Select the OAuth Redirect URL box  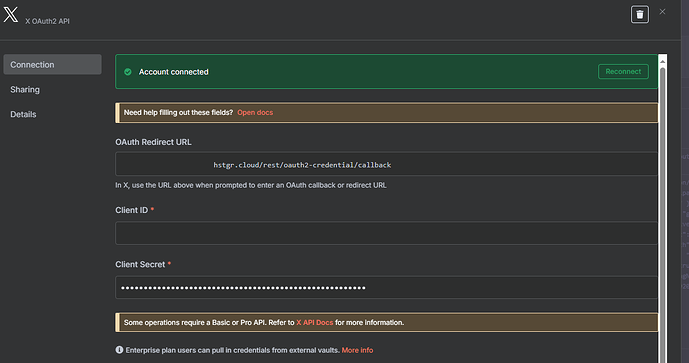tap(386, 164)
